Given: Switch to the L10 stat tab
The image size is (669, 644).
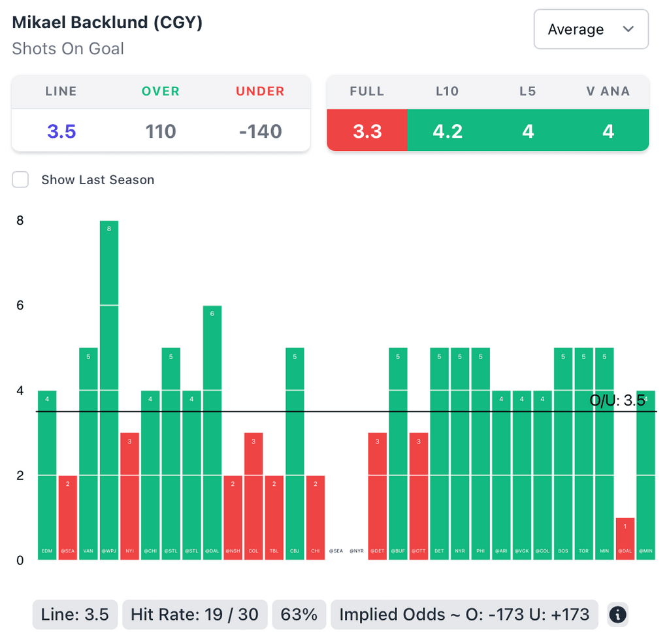Looking at the screenshot, I should coord(448,131).
